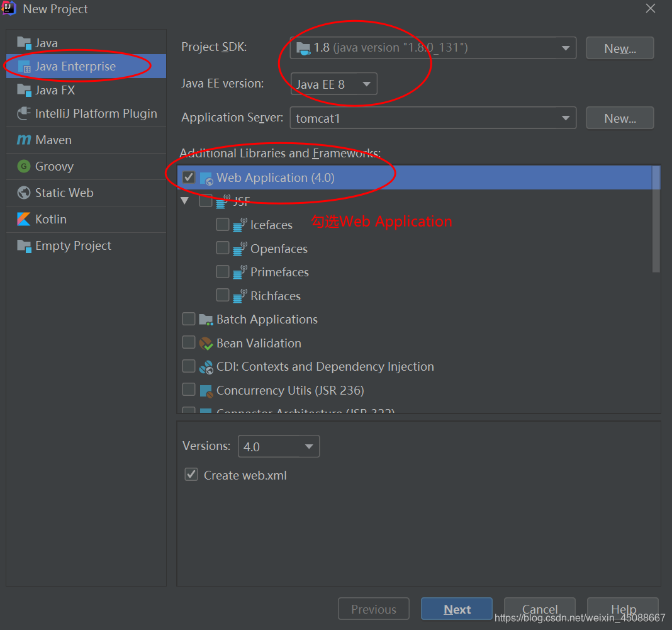672x630 pixels.
Task: Click the Empty Project folder icon
Action: (24, 246)
